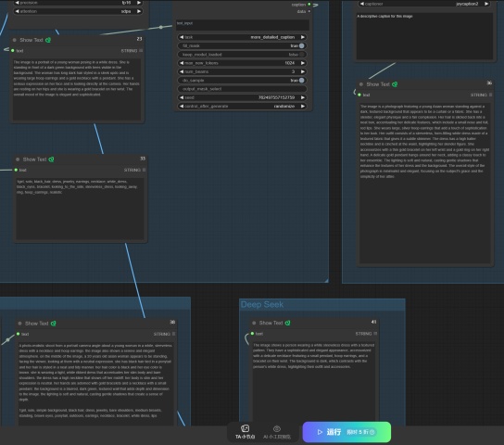Toggle the do_sample switch
The image size is (504, 445).
(301, 81)
